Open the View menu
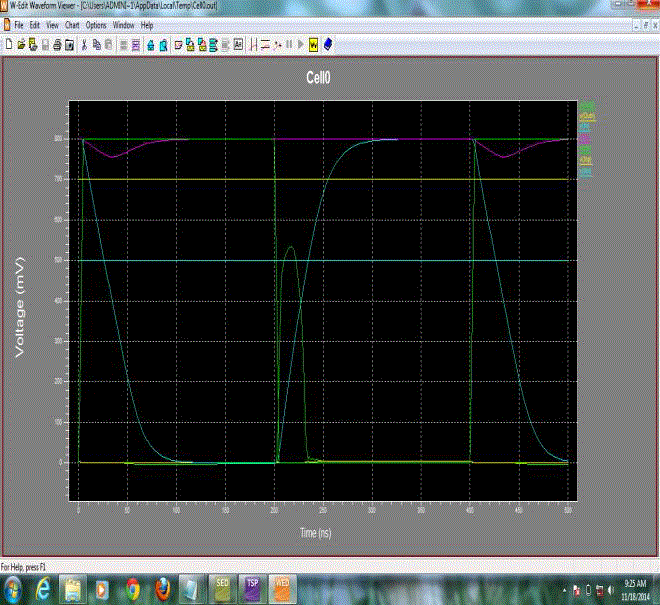Viewport: 660px width, 605px height. [53, 24]
